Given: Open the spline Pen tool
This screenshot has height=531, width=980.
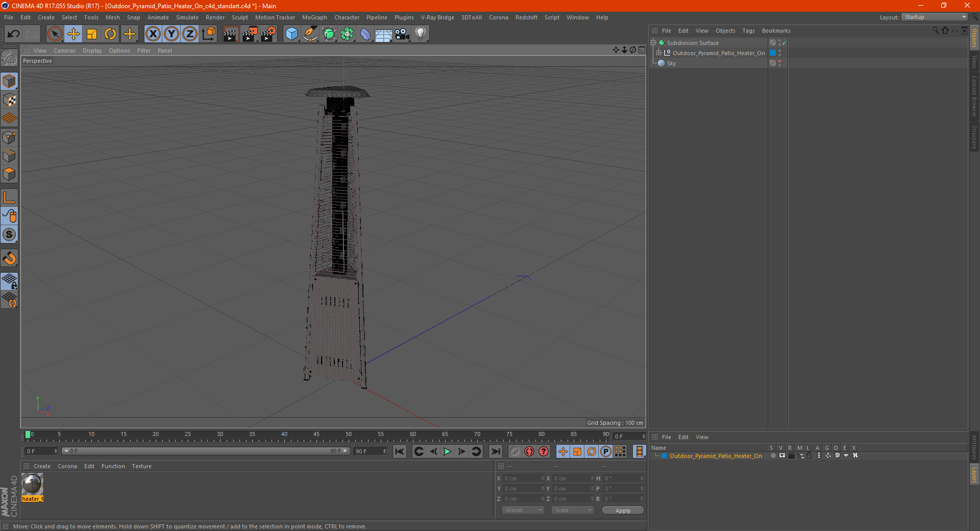Looking at the screenshot, I should coord(310,34).
